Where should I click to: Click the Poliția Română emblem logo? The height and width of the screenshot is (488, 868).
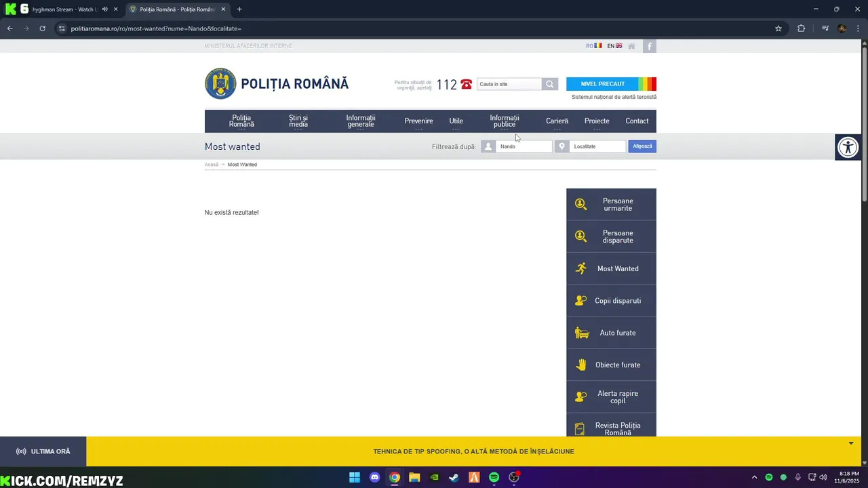point(220,83)
